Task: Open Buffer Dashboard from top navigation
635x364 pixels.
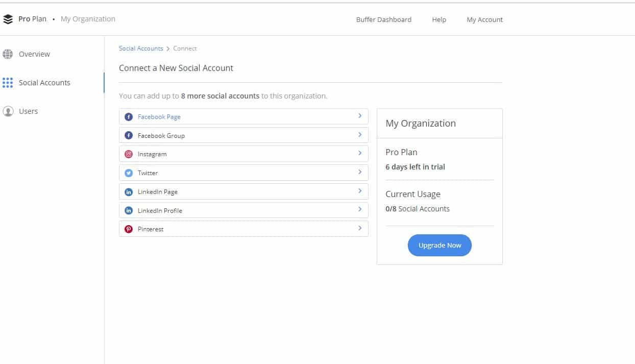Action: [x=383, y=20]
